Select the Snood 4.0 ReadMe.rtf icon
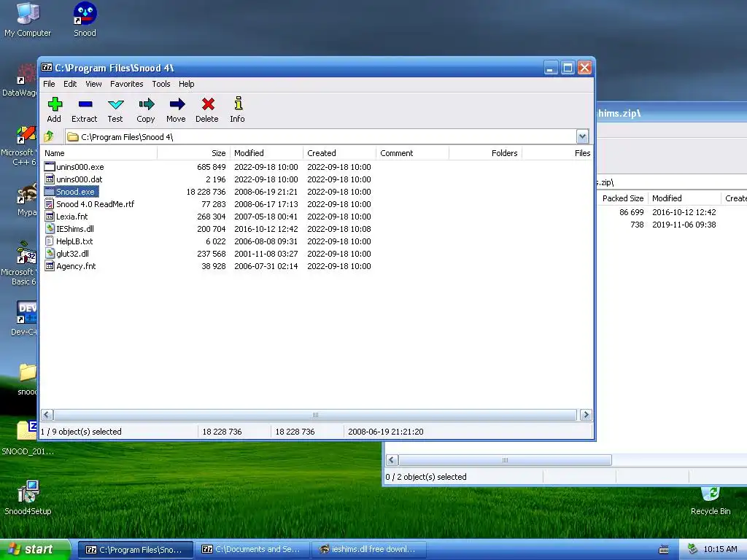This screenshot has height=560, width=747. 50,204
